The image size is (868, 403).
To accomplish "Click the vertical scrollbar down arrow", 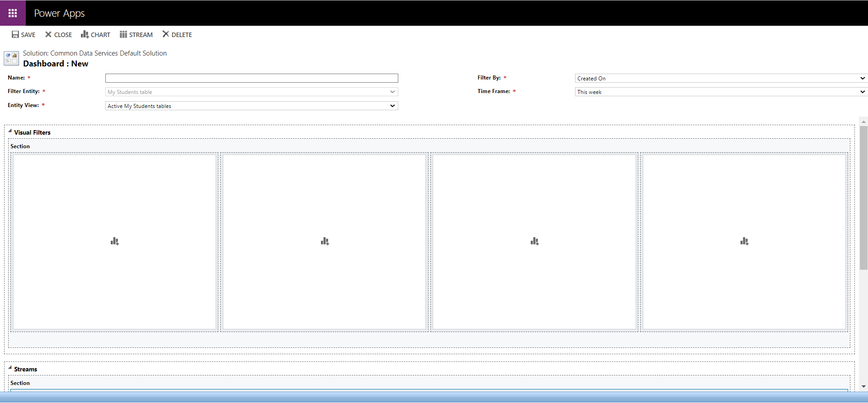I will 863,387.
